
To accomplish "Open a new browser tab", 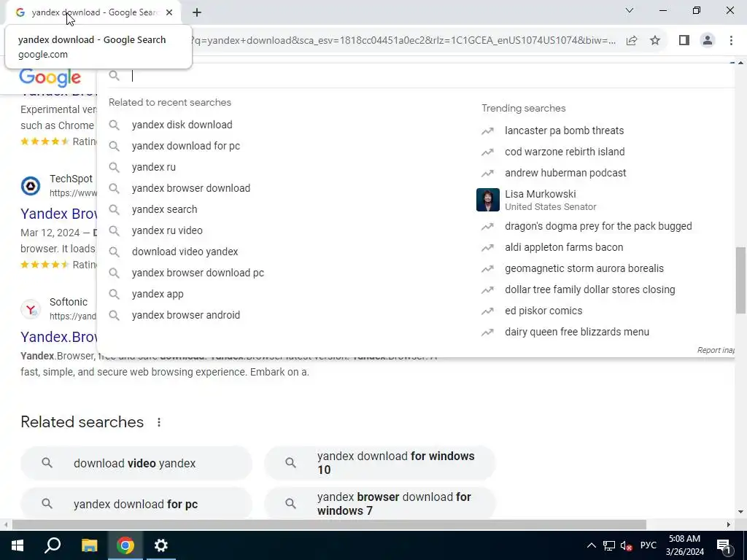I will point(197,12).
